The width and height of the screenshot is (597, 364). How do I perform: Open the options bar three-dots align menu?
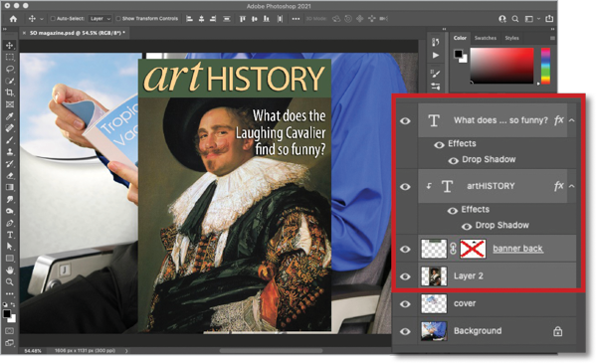[x=296, y=19]
